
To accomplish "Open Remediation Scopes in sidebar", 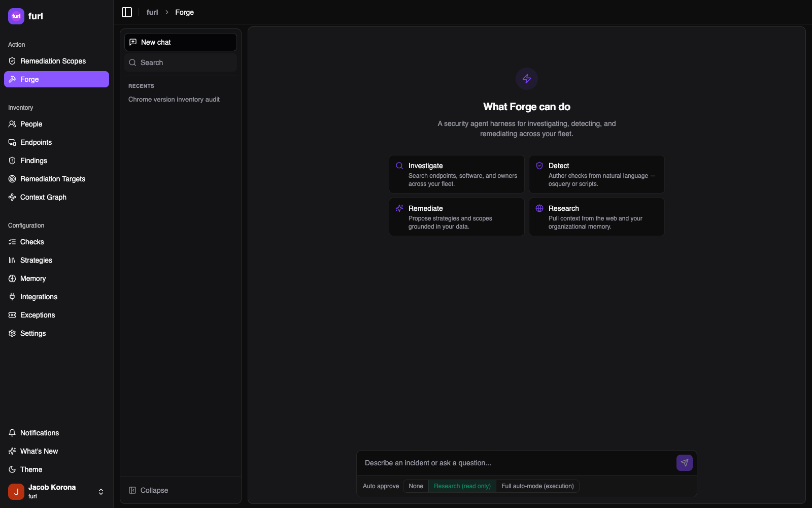I will tap(56, 61).
